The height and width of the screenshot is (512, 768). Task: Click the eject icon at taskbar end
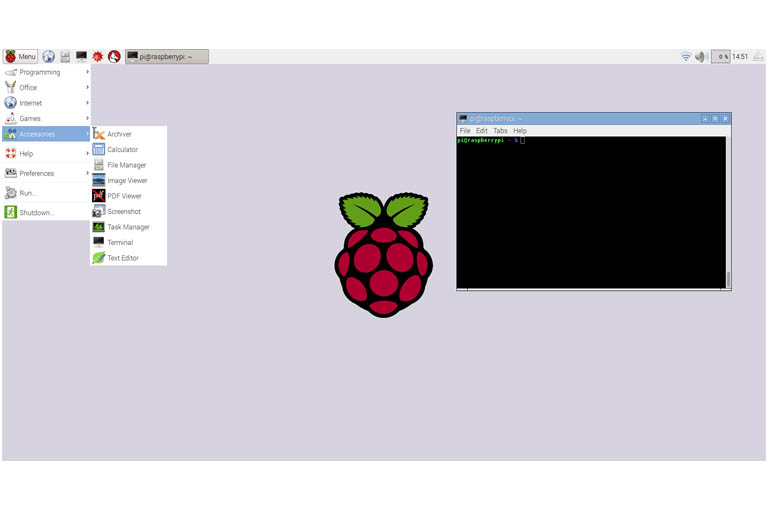[x=758, y=57]
